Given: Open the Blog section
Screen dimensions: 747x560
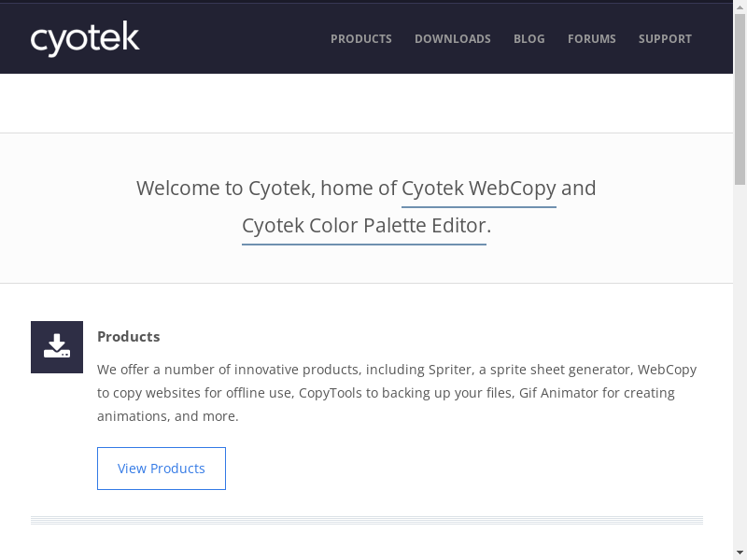Looking at the screenshot, I should coord(529,39).
